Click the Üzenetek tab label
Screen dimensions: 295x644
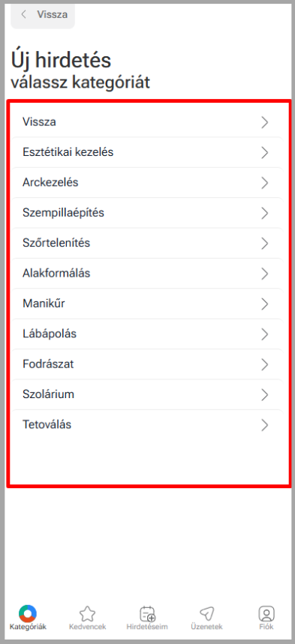coord(206,628)
